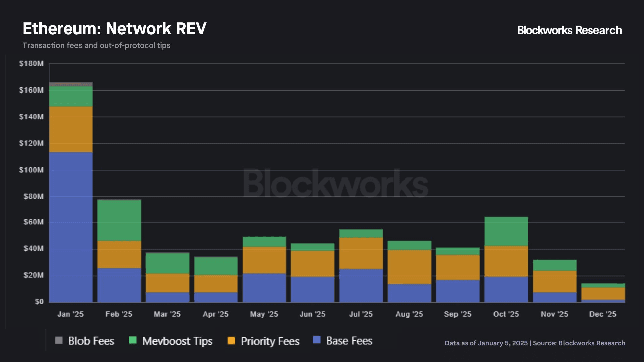Click the Dec '25 x-axis label

[603, 314]
